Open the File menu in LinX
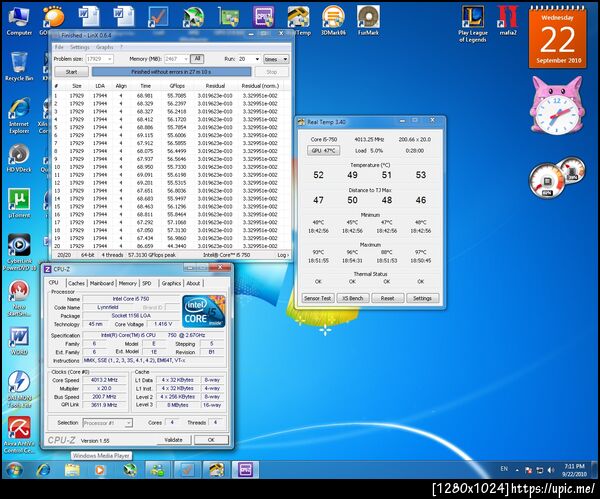600x499 pixels. (x=59, y=47)
